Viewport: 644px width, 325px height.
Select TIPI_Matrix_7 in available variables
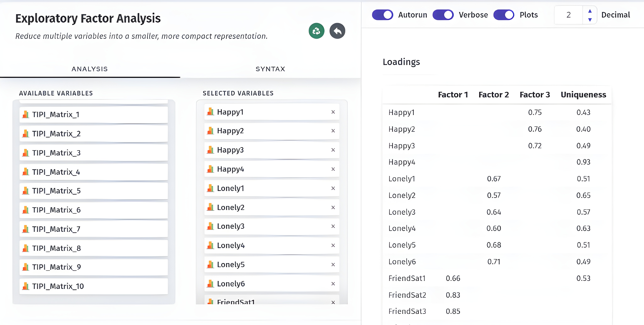click(x=94, y=229)
